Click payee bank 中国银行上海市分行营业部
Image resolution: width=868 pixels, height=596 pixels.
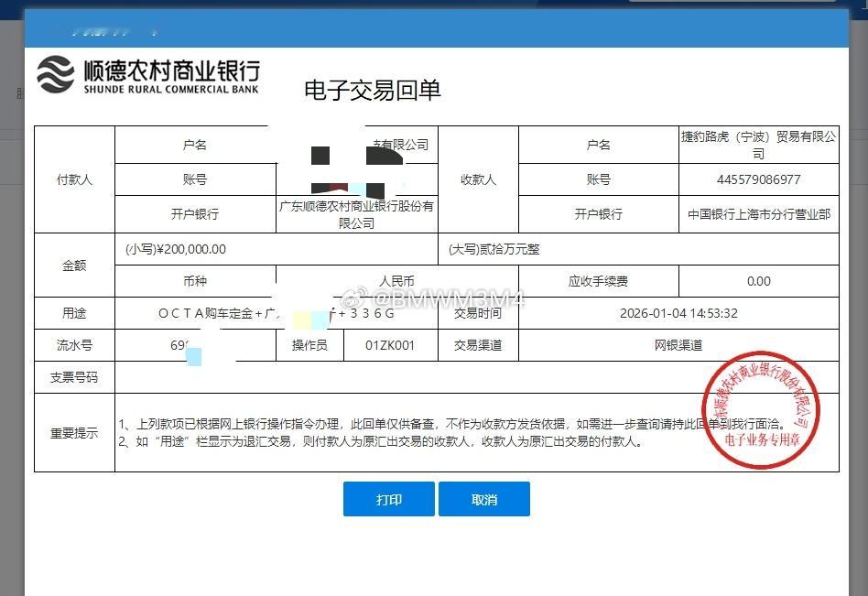click(758, 214)
